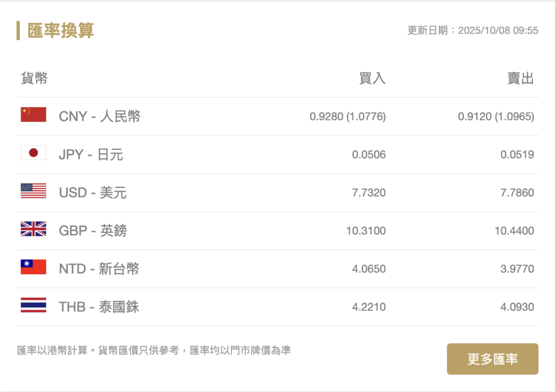The width and height of the screenshot is (555, 392).
Task: Click the United States flag icon
Action: (33, 191)
